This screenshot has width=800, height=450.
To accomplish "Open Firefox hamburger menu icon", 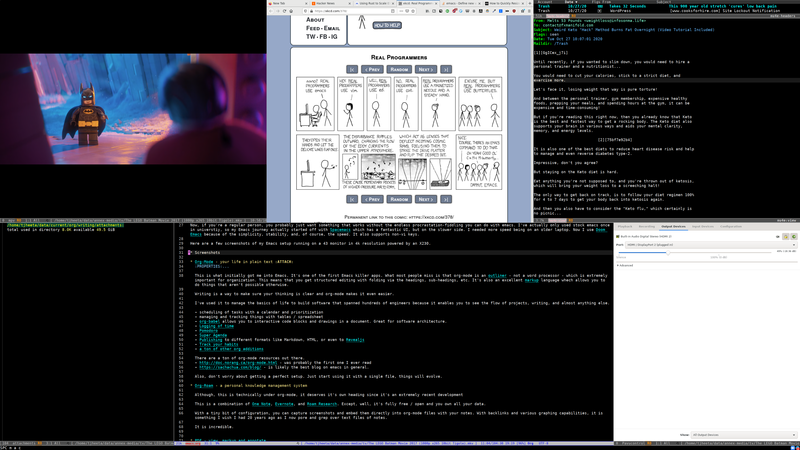I will pos(531,11).
